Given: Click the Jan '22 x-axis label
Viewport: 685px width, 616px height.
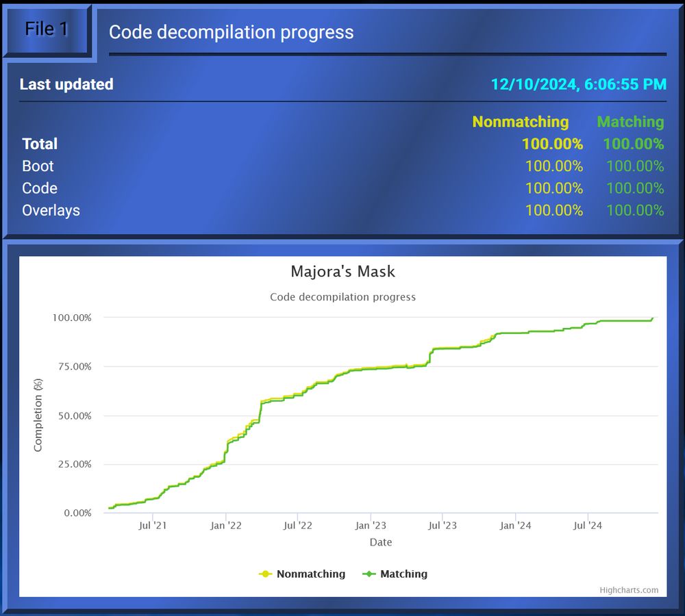Looking at the screenshot, I should [226, 526].
